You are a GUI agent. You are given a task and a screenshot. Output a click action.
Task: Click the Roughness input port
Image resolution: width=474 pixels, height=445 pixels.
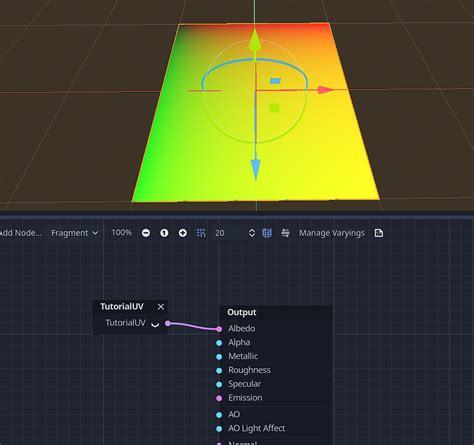[219, 370]
